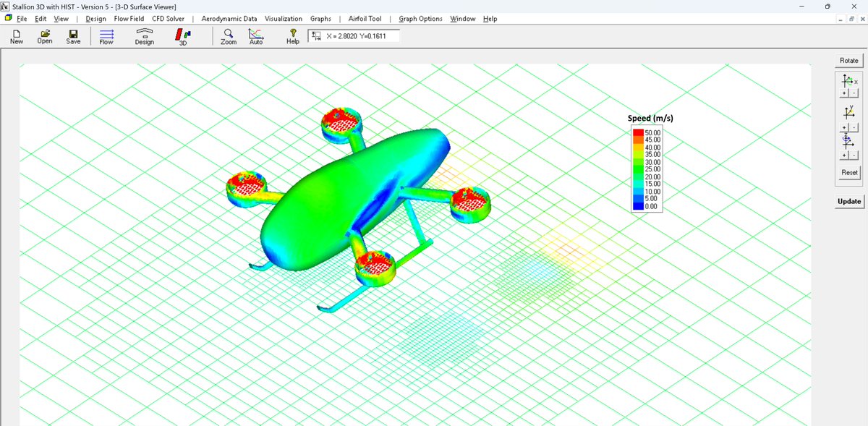The height and width of the screenshot is (426, 868).
Task: Restore the inner document window button
Action: click(851, 19)
